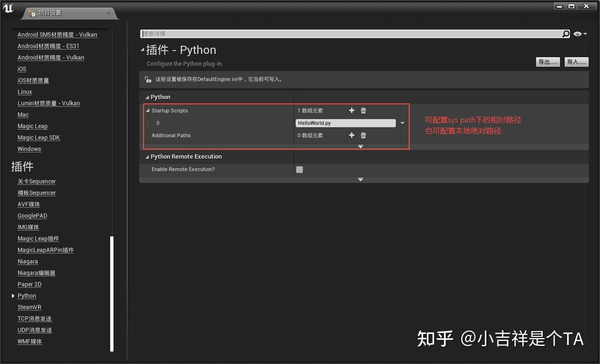Enable the Remote Execution checkbox

coord(300,169)
